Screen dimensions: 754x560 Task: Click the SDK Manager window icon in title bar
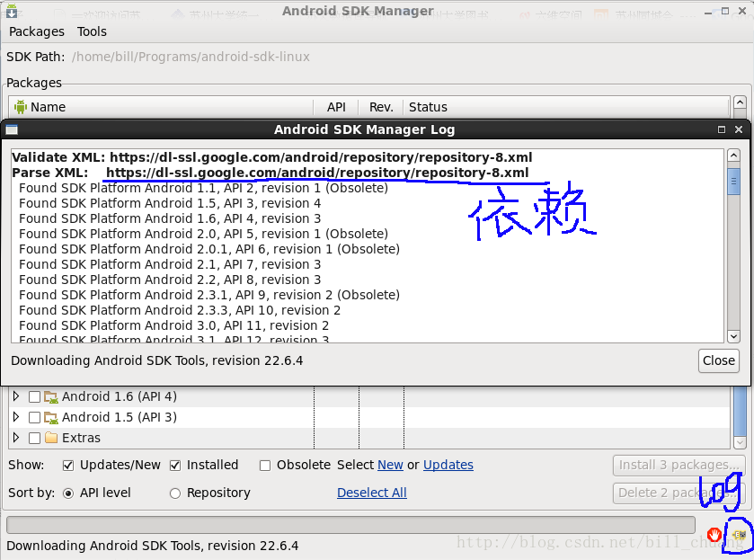(12, 11)
